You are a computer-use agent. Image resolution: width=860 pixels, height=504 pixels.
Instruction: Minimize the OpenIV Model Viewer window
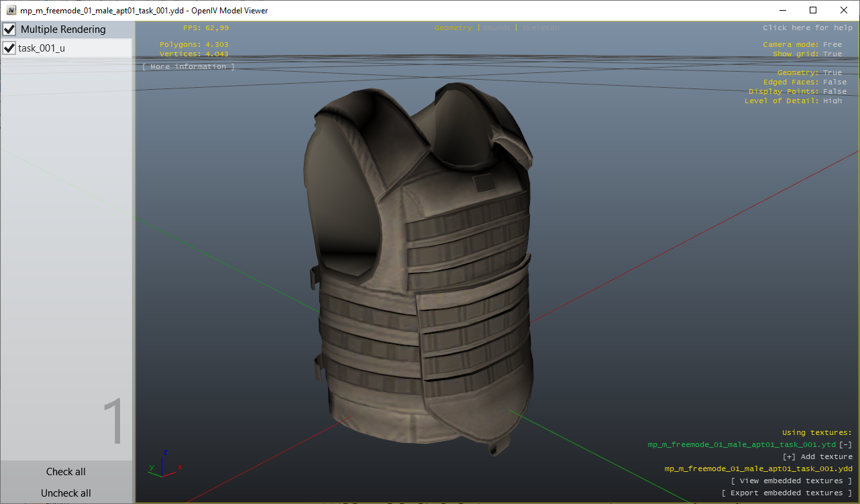[x=782, y=10]
